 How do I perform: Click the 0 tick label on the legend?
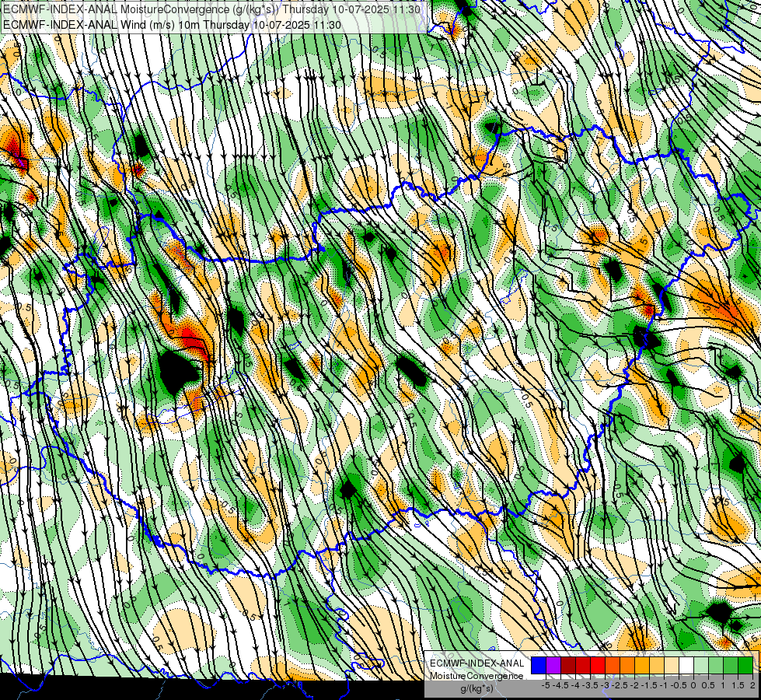(693, 685)
